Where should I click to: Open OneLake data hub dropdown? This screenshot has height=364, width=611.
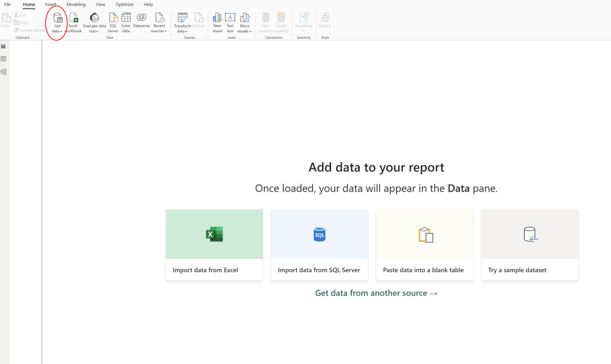coord(94,23)
